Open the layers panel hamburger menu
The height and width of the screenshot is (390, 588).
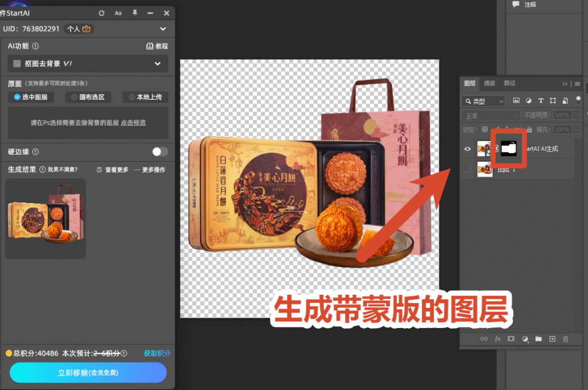578,84
